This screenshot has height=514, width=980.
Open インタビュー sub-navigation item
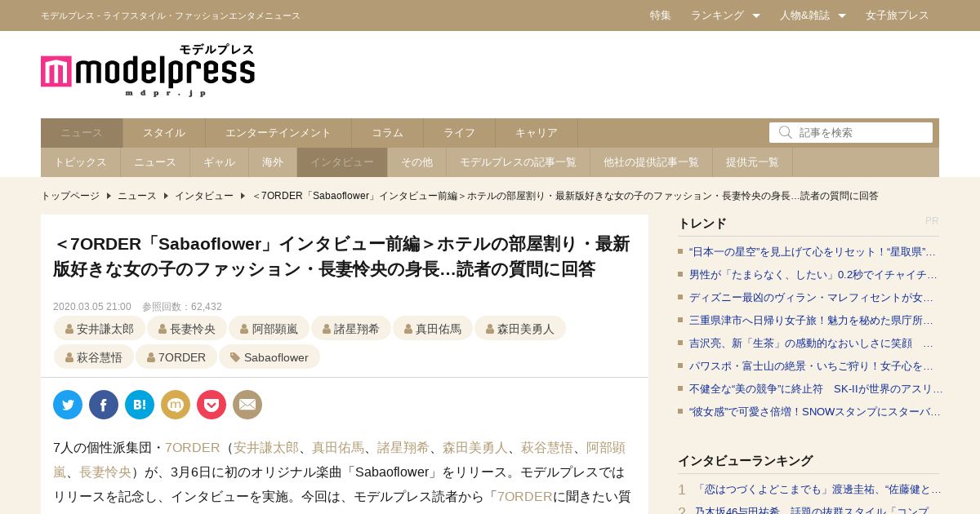click(342, 162)
